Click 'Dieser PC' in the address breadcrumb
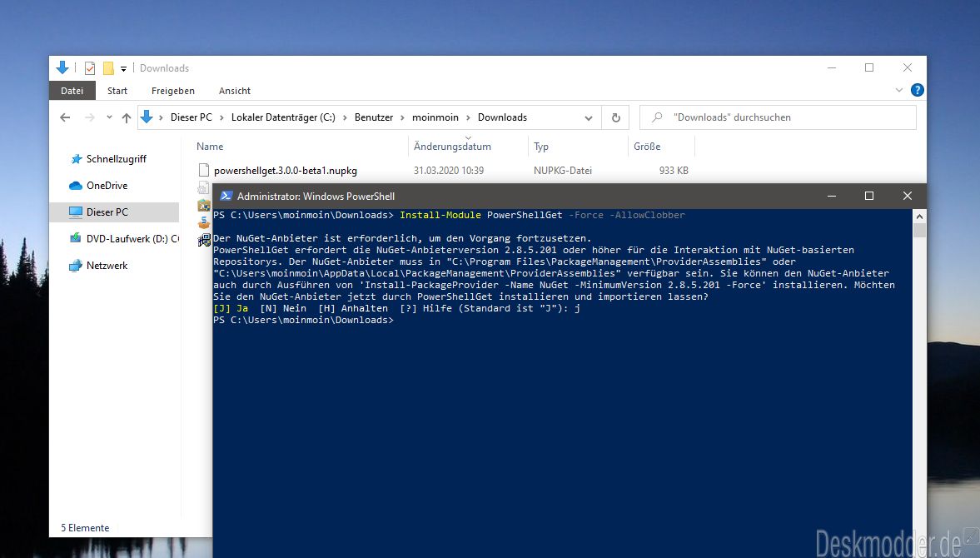Screen dimensions: 980x558 [192, 117]
